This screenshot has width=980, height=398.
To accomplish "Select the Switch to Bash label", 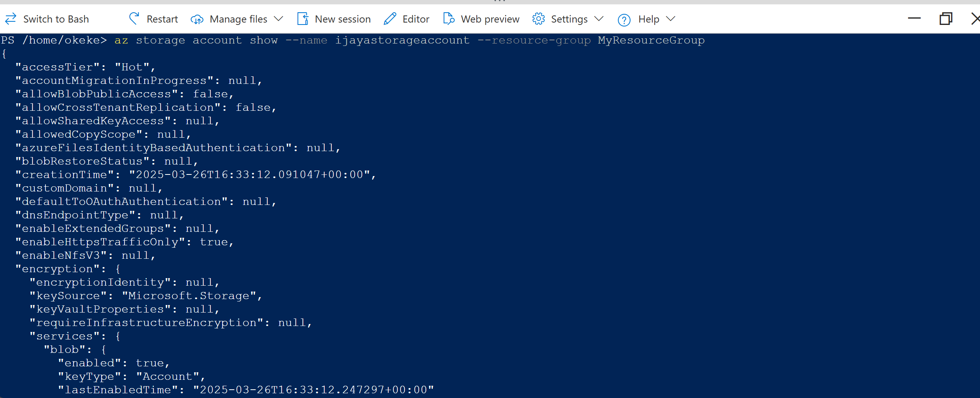I will [x=56, y=19].
